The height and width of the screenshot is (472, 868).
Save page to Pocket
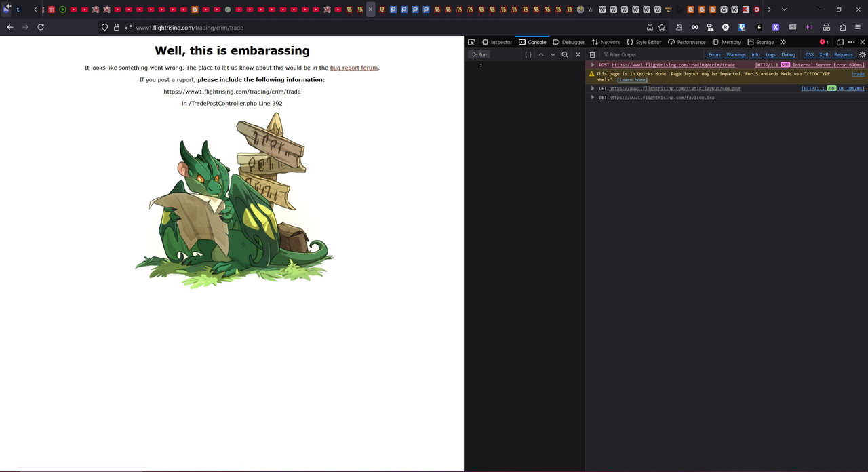(x=650, y=27)
